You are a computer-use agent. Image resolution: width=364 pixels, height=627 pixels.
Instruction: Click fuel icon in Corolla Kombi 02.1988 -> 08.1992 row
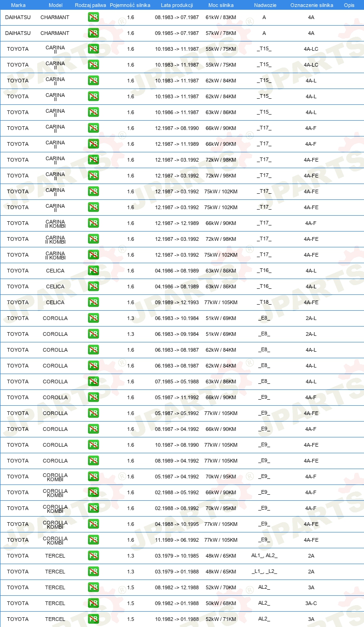93,508
